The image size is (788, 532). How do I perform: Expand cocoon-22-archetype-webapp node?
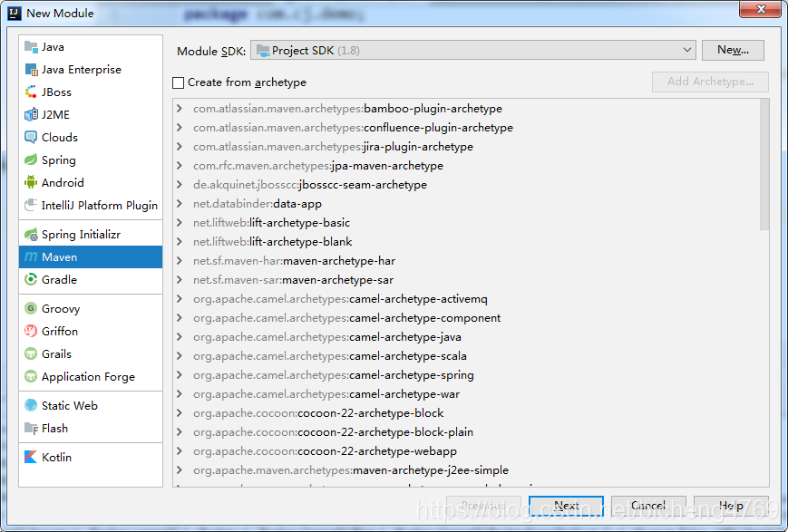(180, 451)
